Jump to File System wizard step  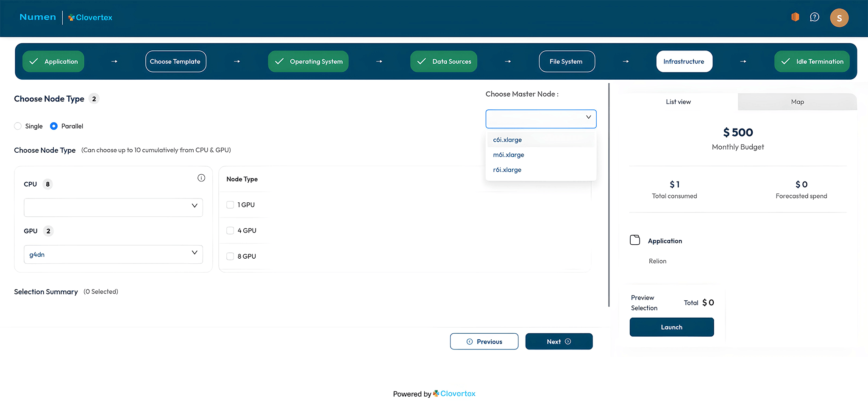[566, 61]
